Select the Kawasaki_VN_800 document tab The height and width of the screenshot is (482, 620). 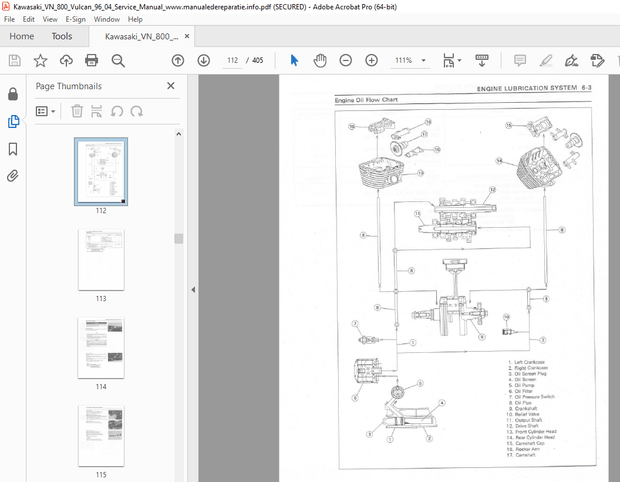point(141,36)
